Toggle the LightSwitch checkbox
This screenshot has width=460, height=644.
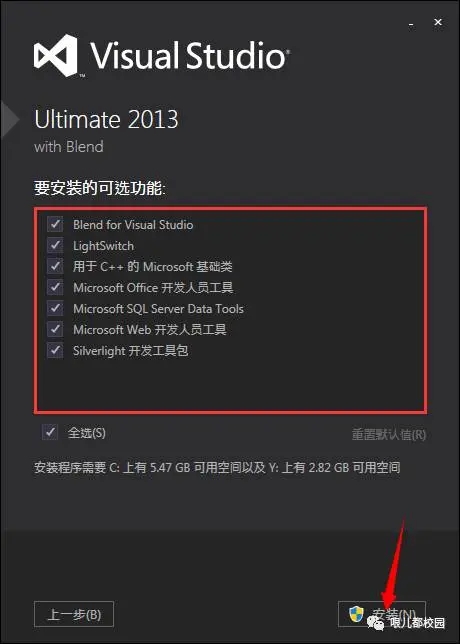click(x=55, y=246)
